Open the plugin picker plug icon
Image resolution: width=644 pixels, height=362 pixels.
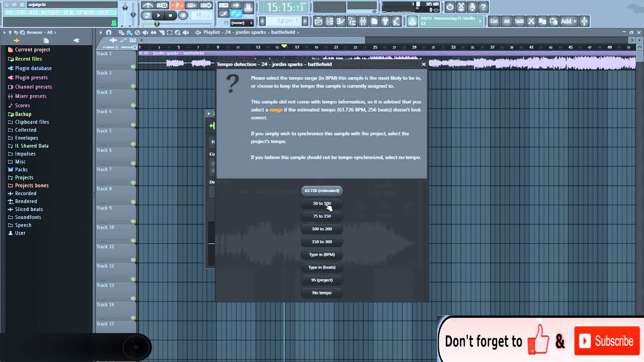385,21
